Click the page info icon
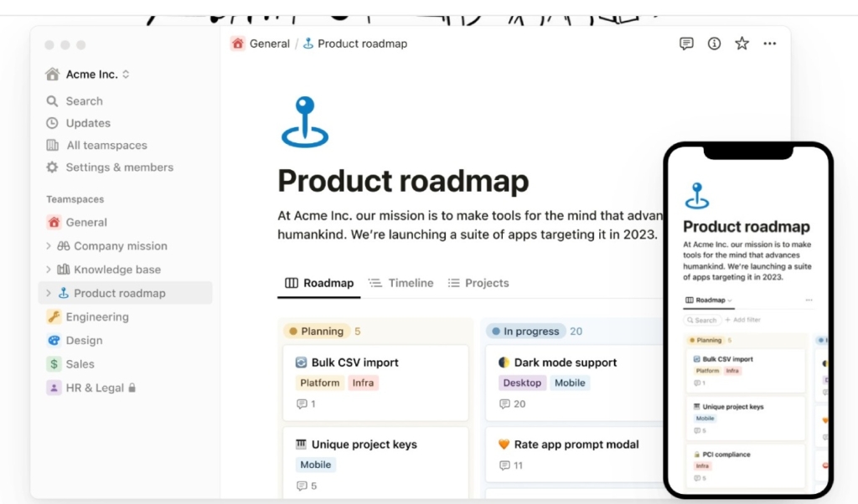The width and height of the screenshot is (858, 504). tap(714, 44)
